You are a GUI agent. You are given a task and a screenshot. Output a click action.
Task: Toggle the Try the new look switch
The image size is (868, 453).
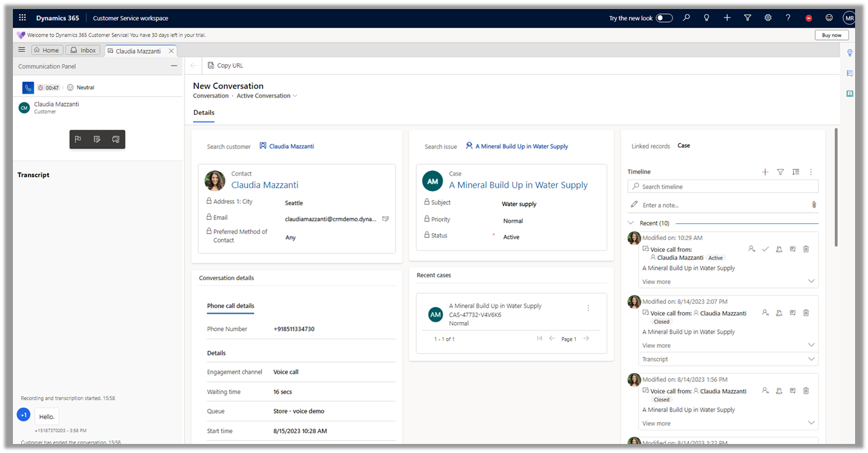[664, 18]
